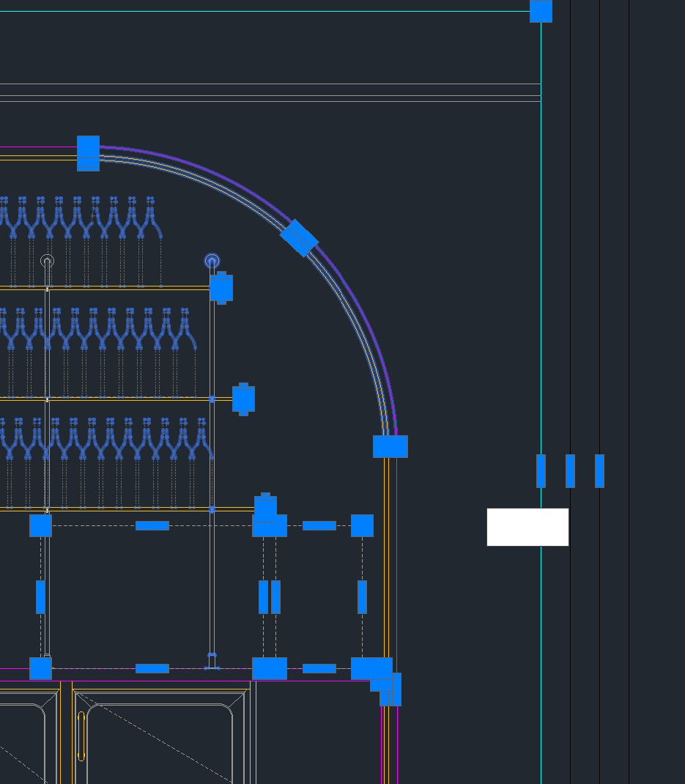Select the white rectangle beside the cyan gridline
The height and width of the screenshot is (784, 685).
(527, 526)
